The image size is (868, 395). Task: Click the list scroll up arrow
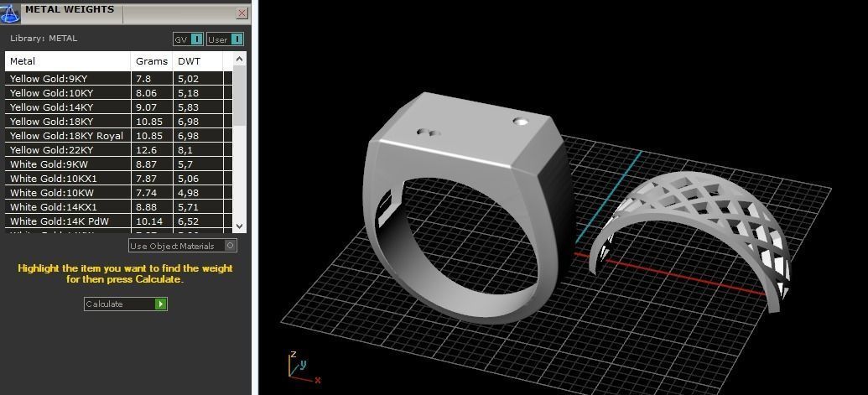tap(239, 59)
